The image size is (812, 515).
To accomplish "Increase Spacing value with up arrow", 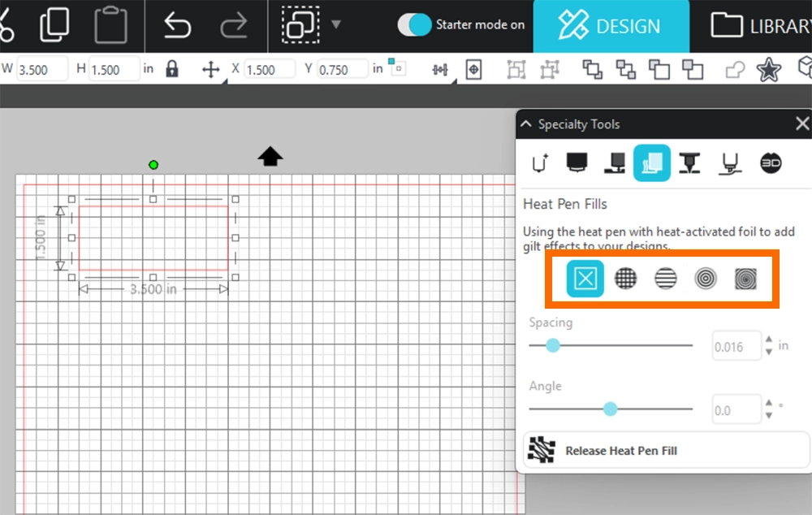I will (x=769, y=340).
